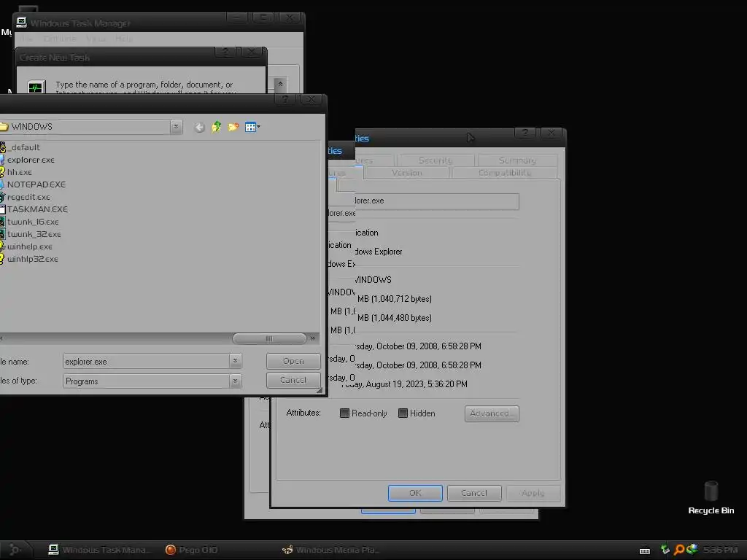The height and width of the screenshot is (560, 747).
Task: Click the August 19, 2023 accessed date
Action: tap(405, 384)
